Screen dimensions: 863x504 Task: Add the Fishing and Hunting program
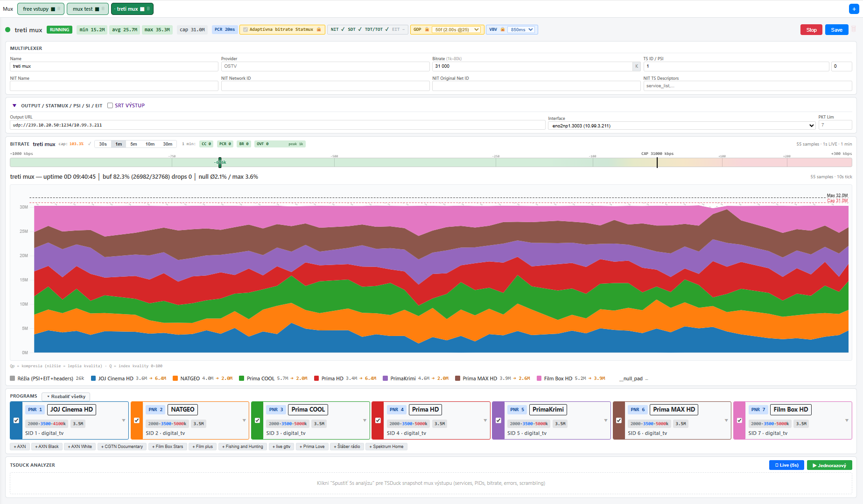coord(243,447)
